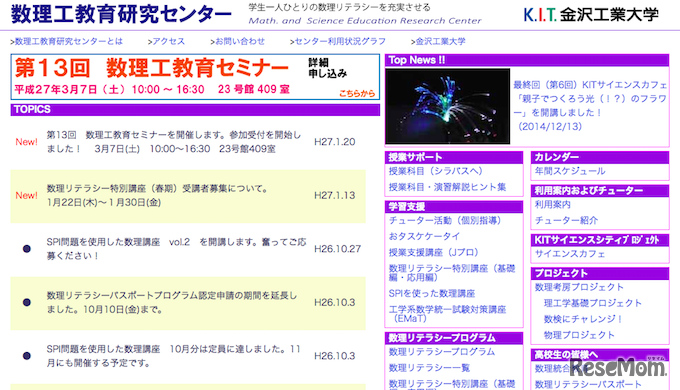Click the H26.10.27 date entry
The image size is (680, 390).
click(337, 249)
